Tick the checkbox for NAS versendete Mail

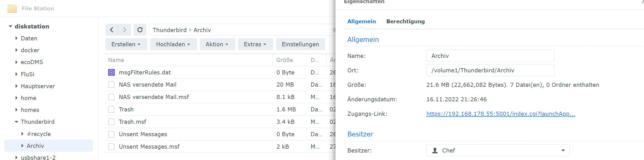click(111, 85)
